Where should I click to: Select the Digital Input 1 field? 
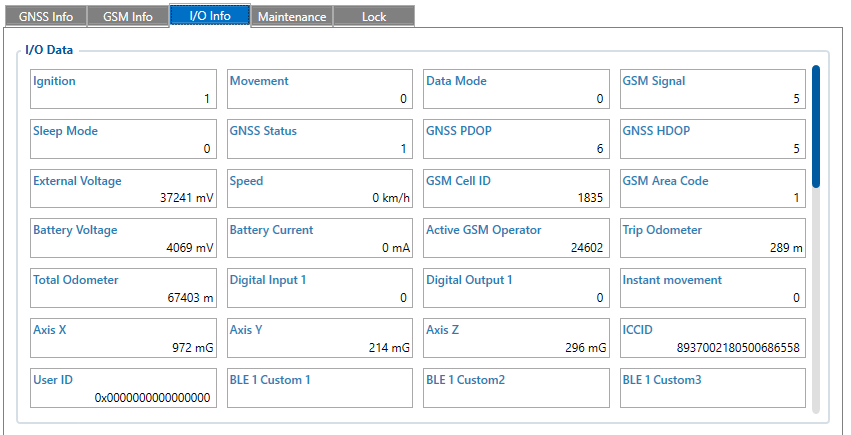[320, 288]
